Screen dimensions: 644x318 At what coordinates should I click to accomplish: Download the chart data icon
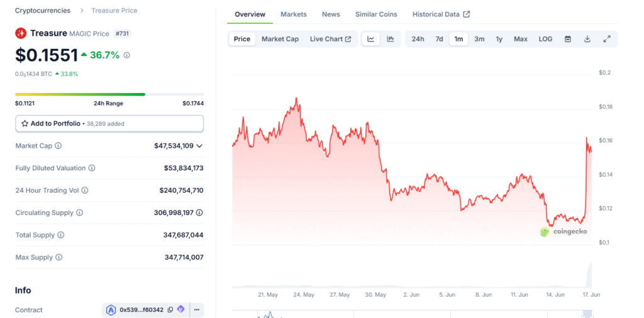[x=587, y=39]
